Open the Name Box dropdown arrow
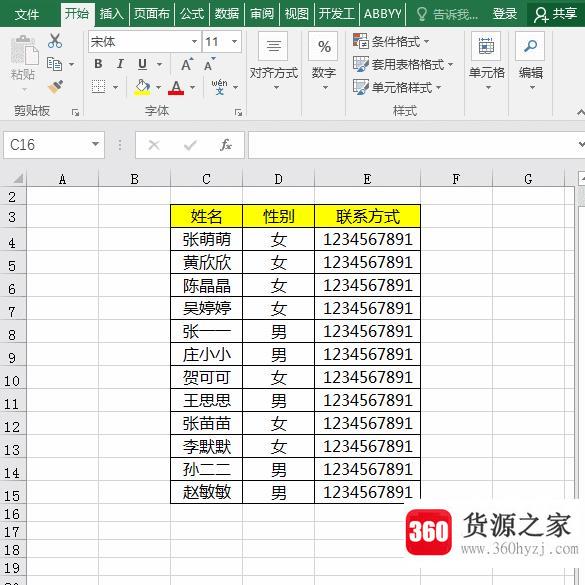Image resolution: width=585 pixels, height=585 pixels. pyautogui.click(x=96, y=144)
